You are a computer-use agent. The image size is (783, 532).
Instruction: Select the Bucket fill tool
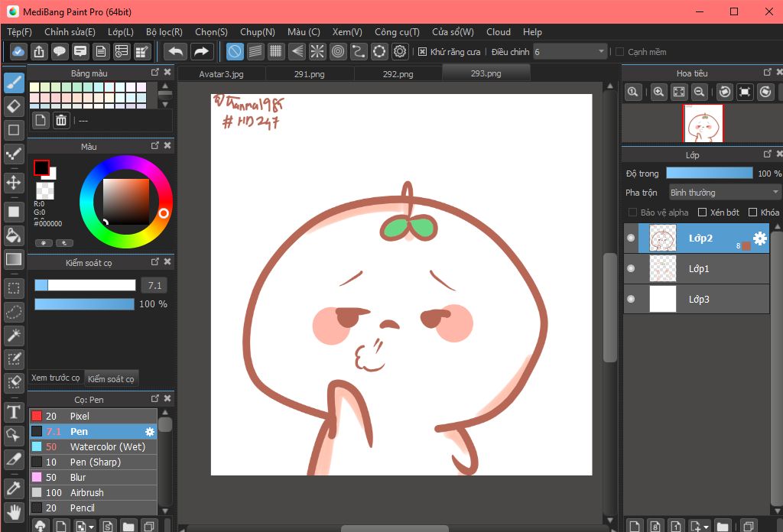tap(14, 235)
